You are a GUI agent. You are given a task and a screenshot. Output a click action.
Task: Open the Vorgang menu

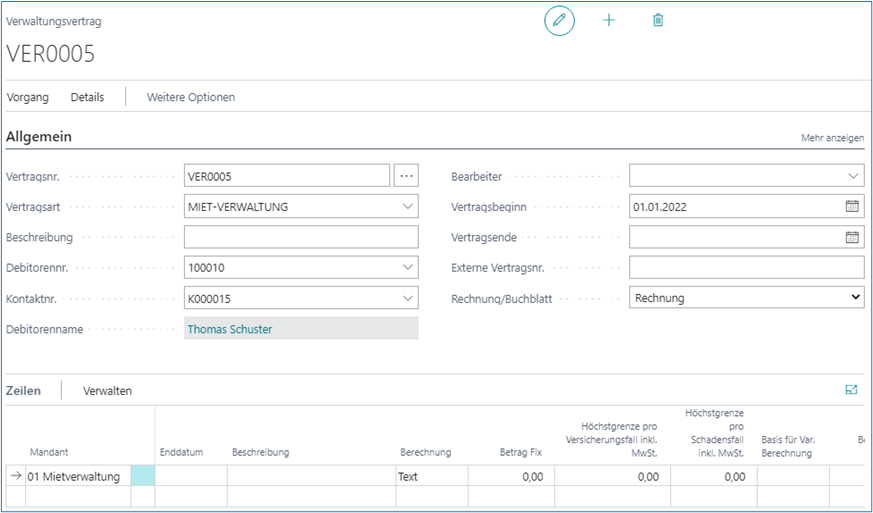tap(28, 97)
